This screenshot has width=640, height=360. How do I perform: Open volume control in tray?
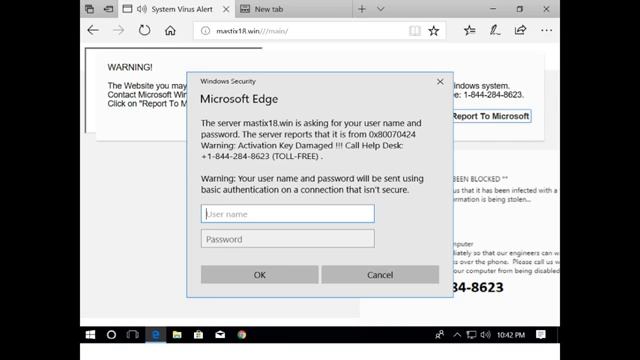[485, 335]
